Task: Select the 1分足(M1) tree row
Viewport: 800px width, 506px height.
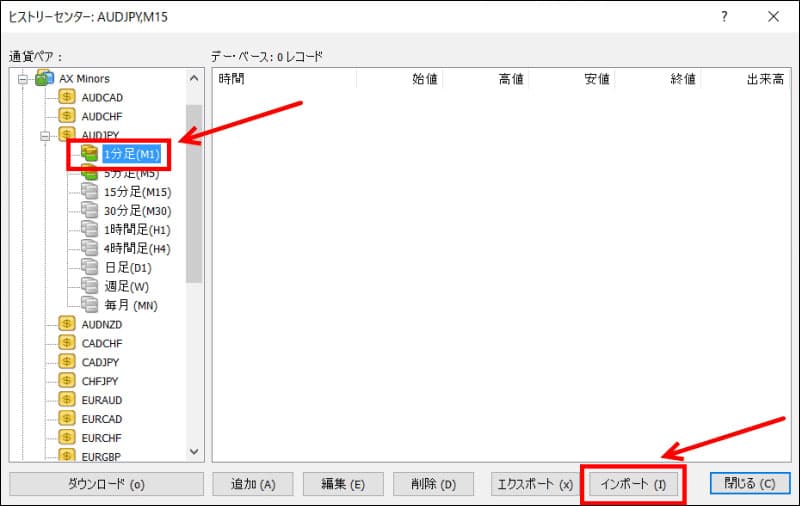Action: click(x=132, y=154)
